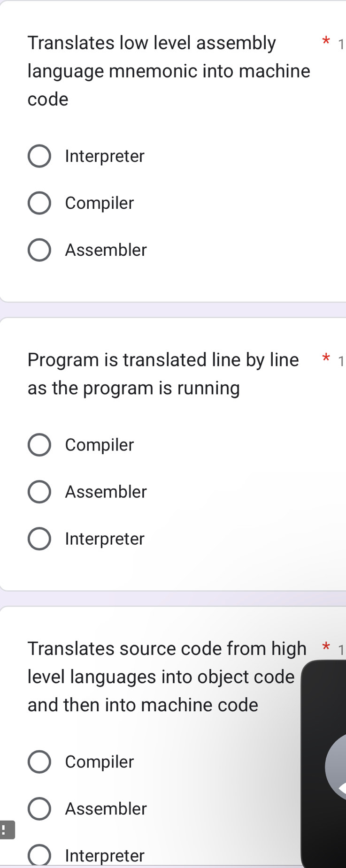346x868 pixels.
Task: Choose Compiler for the line-by-line translation question
Action: 39,444
